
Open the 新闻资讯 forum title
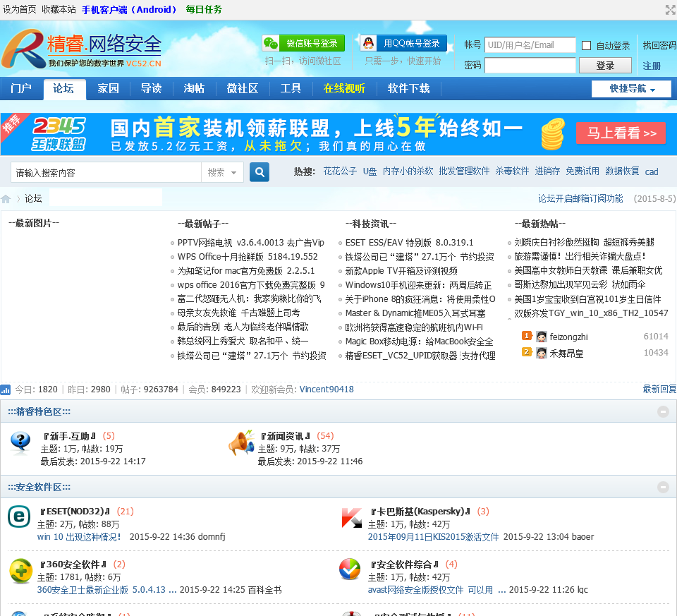click(286, 436)
